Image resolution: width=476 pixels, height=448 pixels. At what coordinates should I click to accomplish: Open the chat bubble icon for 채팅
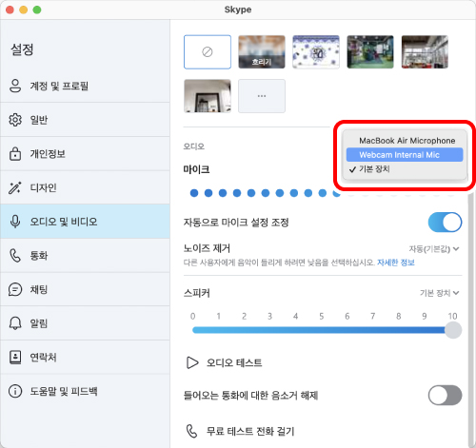[x=15, y=289]
